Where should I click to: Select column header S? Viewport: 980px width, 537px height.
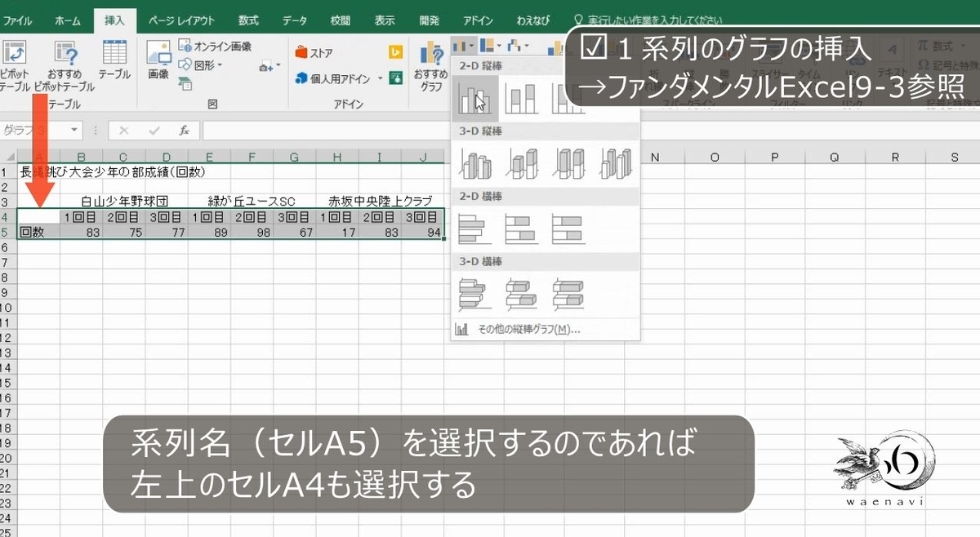pos(954,157)
